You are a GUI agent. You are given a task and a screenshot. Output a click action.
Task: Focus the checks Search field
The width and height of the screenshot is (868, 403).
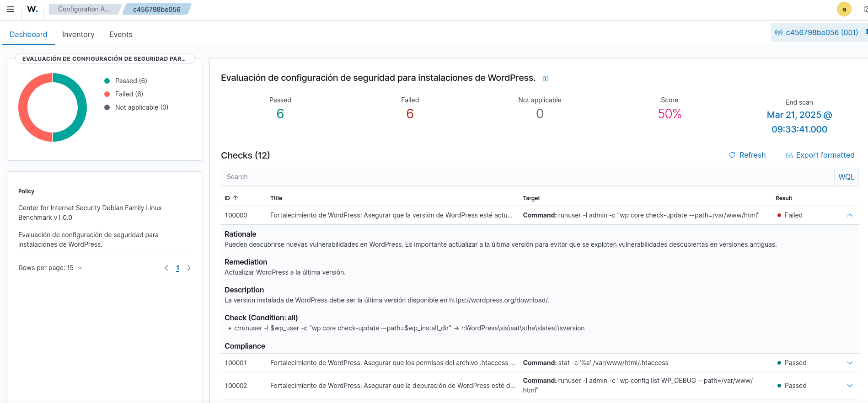point(527,177)
